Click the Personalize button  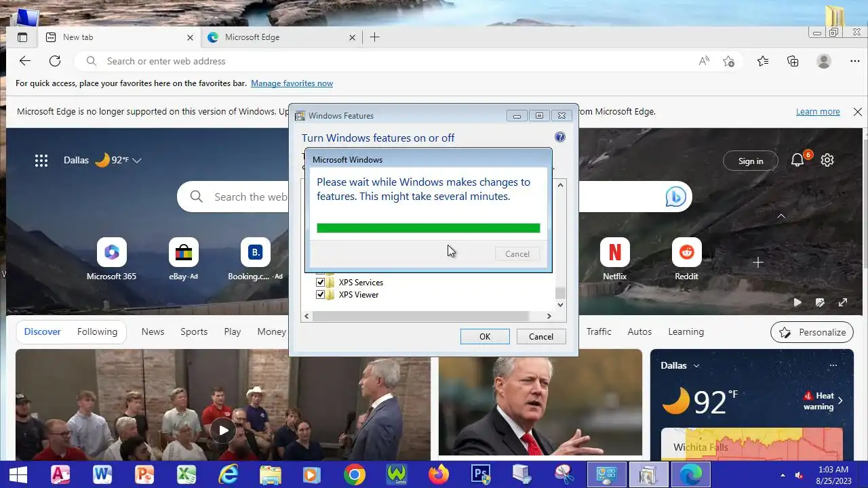(812, 332)
